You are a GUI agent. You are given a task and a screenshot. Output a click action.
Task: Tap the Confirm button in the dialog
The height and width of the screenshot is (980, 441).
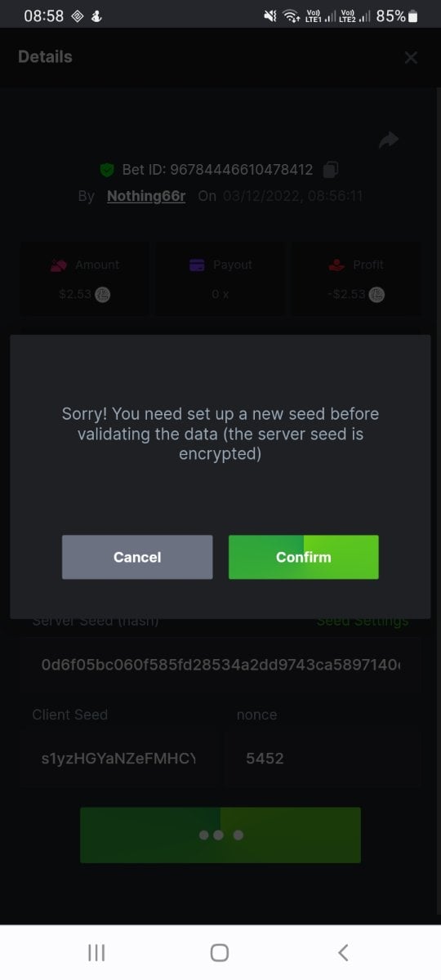pos(303,557)
